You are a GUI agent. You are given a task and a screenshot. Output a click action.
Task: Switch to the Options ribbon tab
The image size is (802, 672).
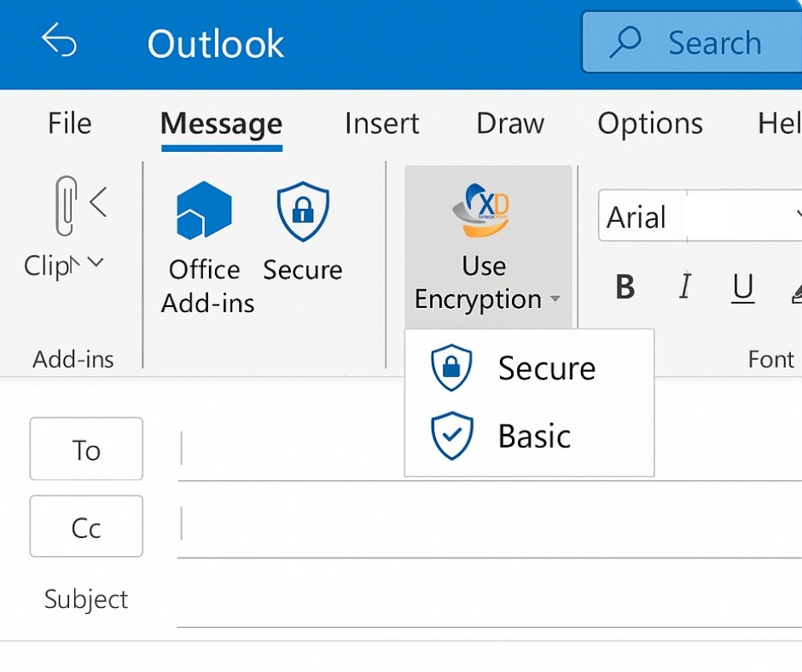[650, 124]
